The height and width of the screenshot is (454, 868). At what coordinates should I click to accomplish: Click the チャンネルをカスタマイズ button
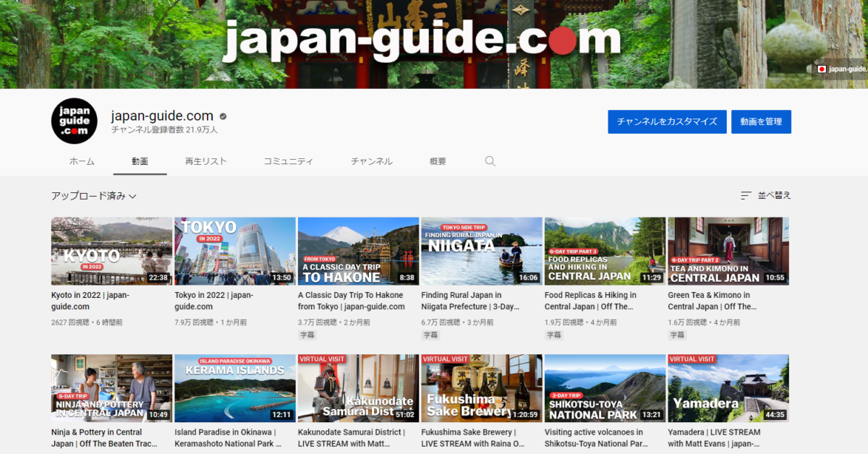[x=667, y=121]
